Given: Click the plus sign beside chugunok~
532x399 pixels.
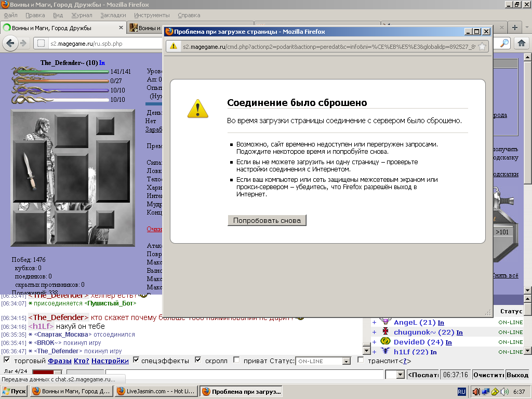Looking at the screenshot, I should [x=374, y=332].
